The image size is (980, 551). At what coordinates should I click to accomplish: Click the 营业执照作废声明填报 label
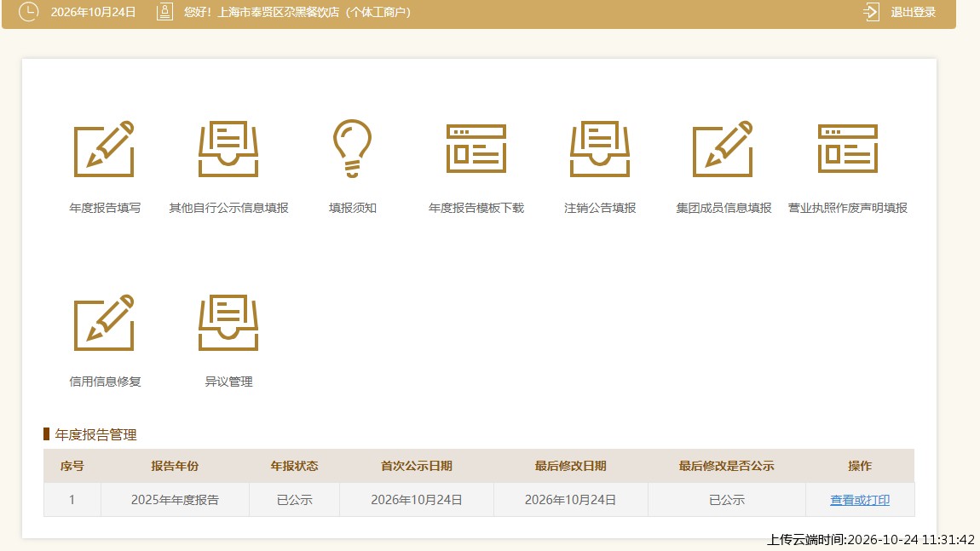coord(848,208)
